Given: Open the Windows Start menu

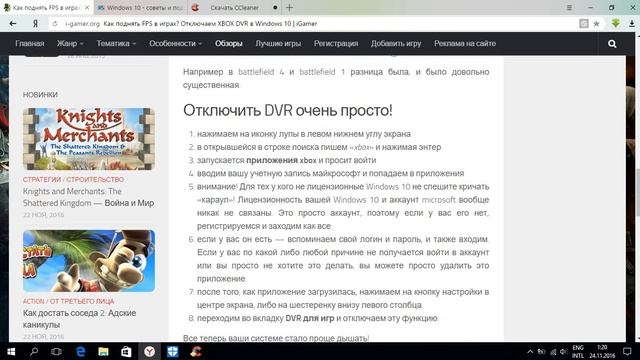Looking at the screenshot, I should tap(11, 351).
